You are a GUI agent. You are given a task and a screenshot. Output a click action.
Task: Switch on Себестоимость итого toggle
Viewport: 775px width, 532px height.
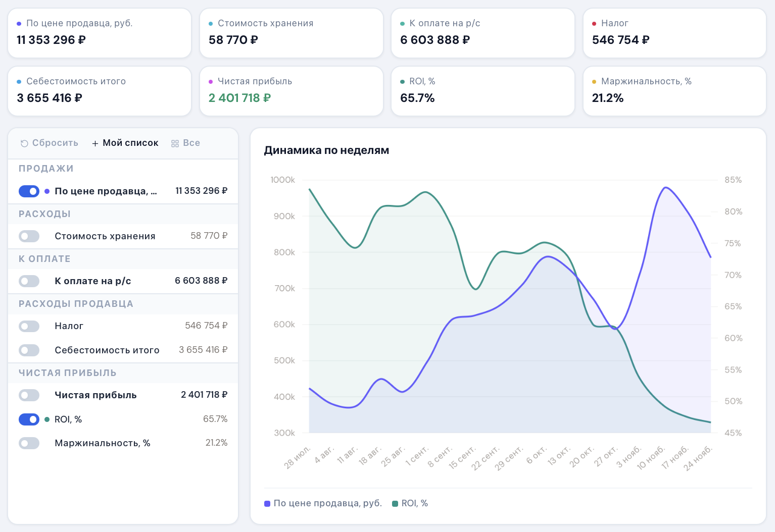[29, 350]
